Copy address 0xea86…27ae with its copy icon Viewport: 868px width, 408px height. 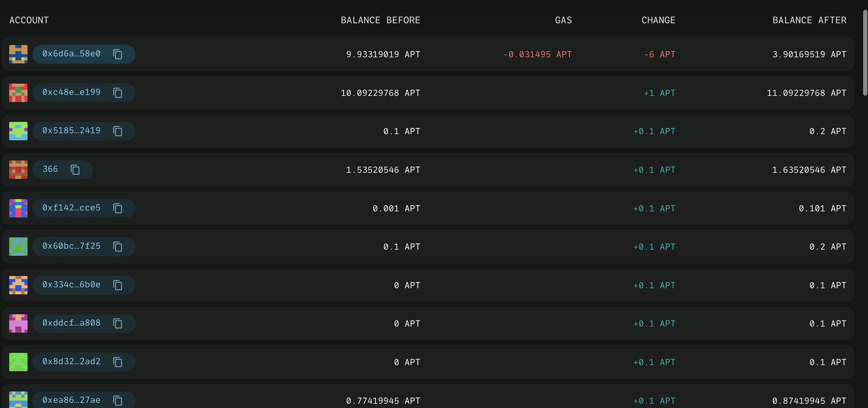tap(118, 401)
